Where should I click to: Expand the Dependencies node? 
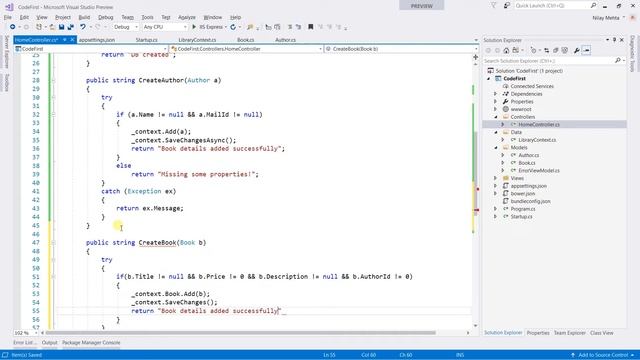pyautogui.click(x=496, y=94)
